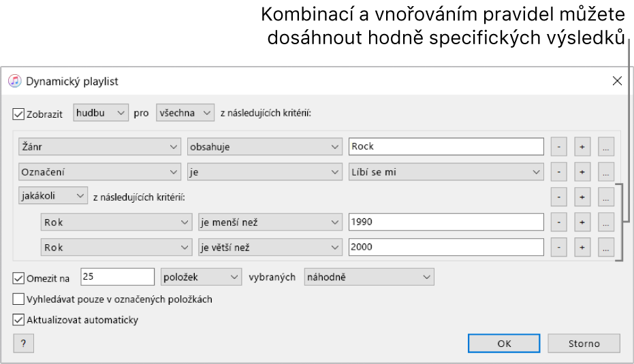Disable the 'Omezit na' limit checkbox
Image resolution: width=634 pixels, height=364 pixels.
(18, 278)
